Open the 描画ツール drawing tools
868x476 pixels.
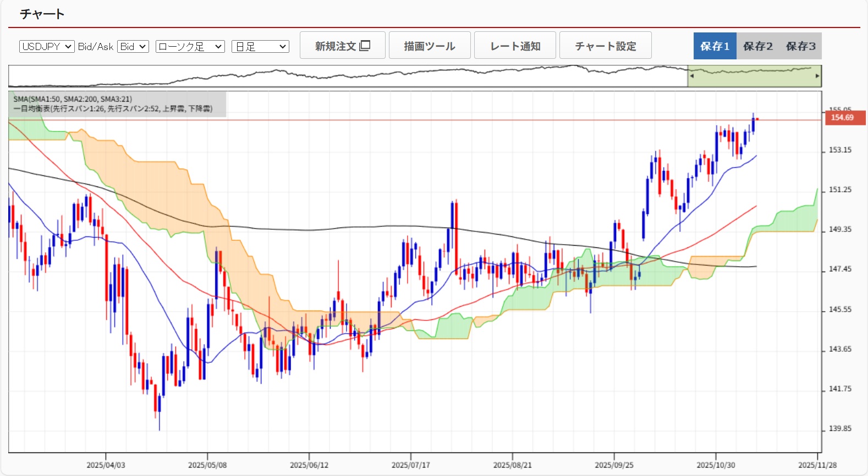(430, 46)
